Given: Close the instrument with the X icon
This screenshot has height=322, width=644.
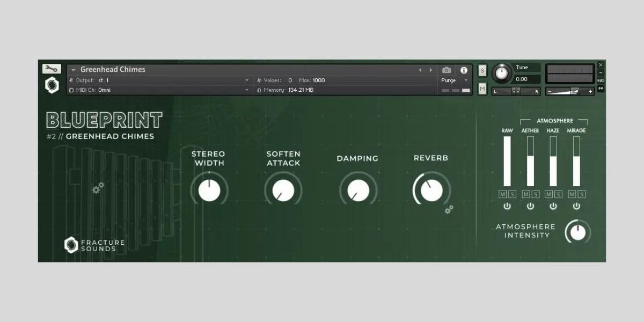Looking at the screenshot, I should (x=601, y=65).
